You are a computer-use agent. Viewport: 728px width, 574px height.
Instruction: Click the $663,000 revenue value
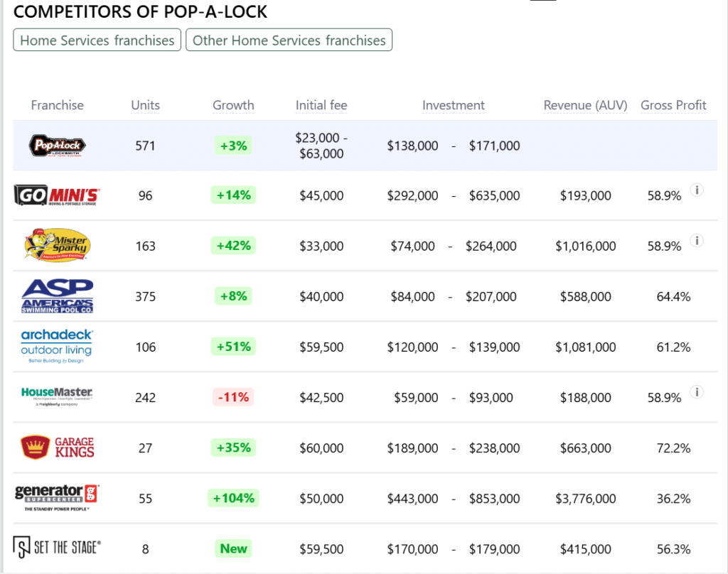(586, 448)
